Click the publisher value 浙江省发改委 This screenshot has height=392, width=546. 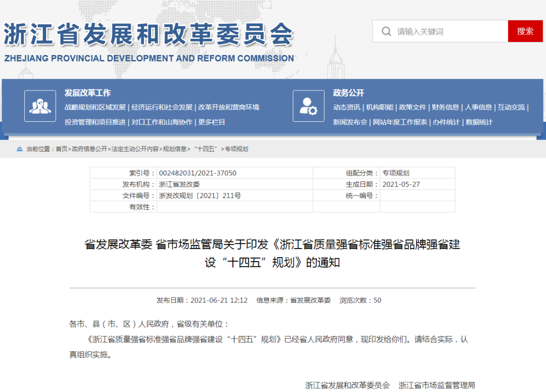179,184
